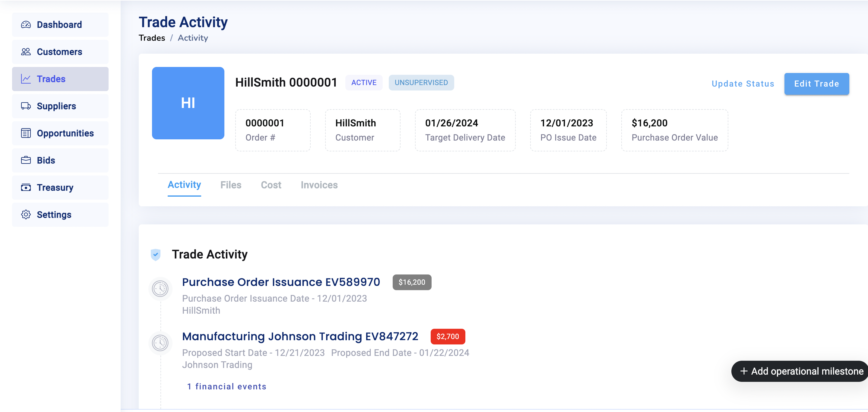
Task: Click the Suppliers truck icon
Action: point(26,106)
